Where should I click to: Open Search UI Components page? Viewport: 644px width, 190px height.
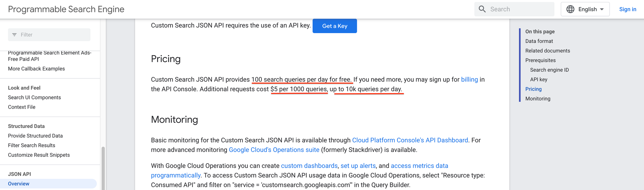[x=34, y=97]
